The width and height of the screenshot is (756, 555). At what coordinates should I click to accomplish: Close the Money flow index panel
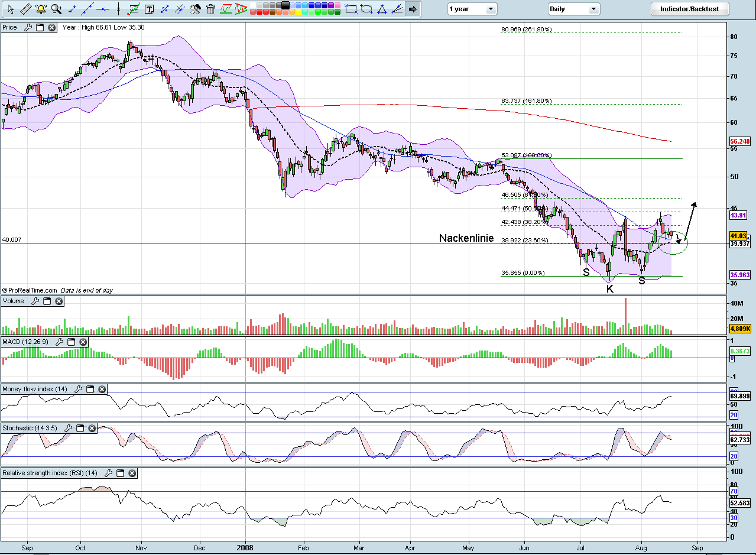click(102, 389)
